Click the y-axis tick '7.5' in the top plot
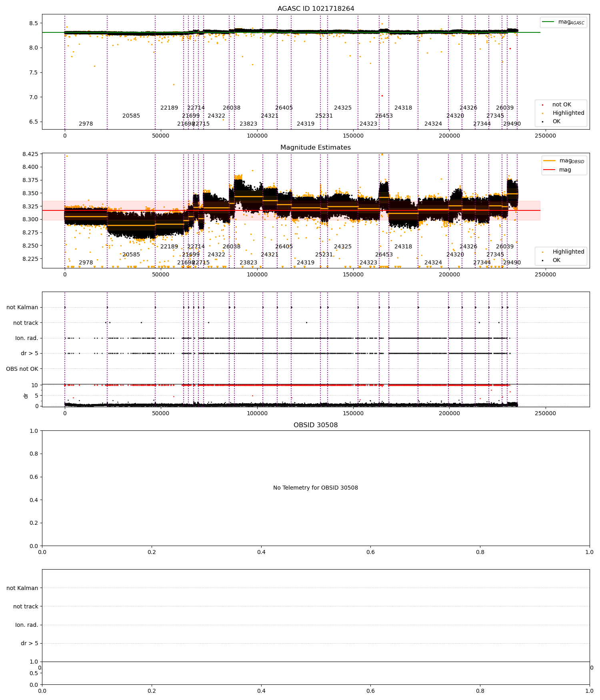Viewport: 600px width, 700px height. click(x=34, y=73)
